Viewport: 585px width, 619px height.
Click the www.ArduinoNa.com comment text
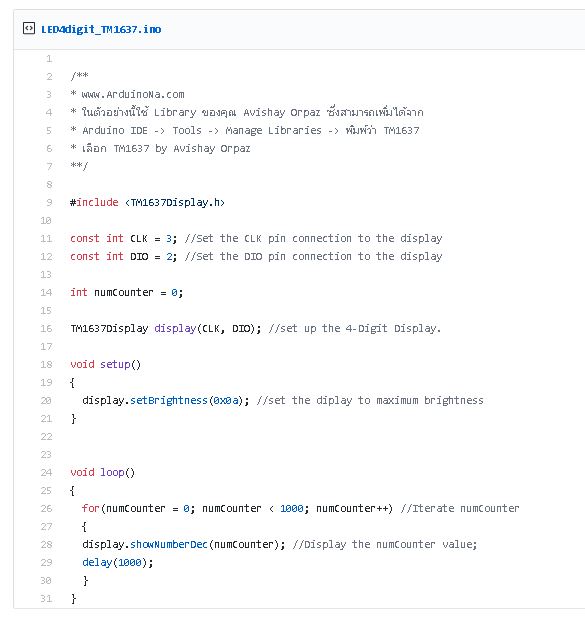[133, 95]
